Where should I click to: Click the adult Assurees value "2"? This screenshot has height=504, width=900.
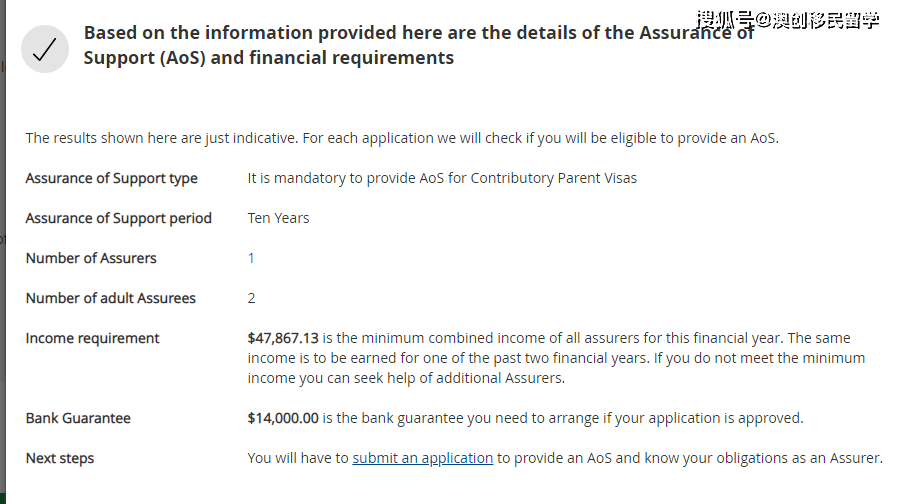coord(251,298)
